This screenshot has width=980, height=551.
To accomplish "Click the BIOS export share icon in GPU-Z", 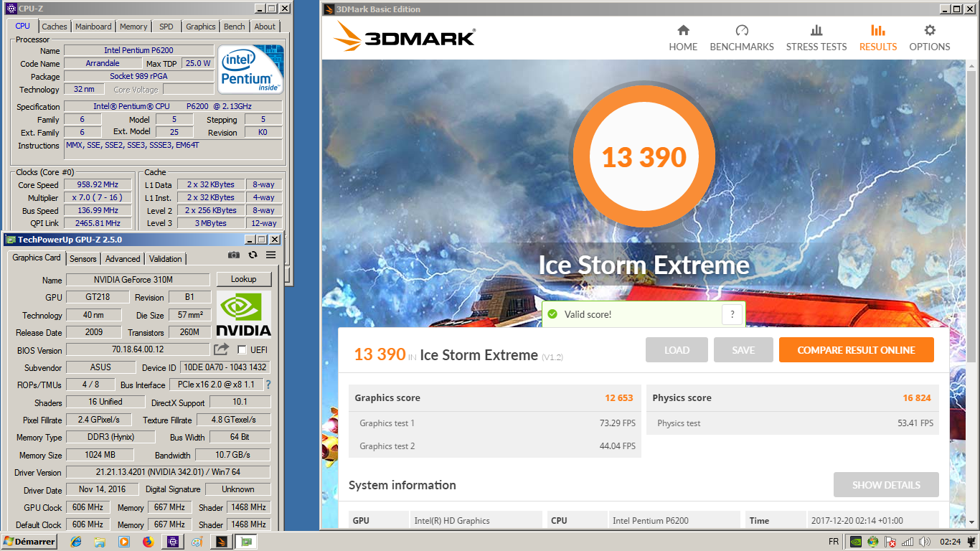I will click(x=221, y=349).
